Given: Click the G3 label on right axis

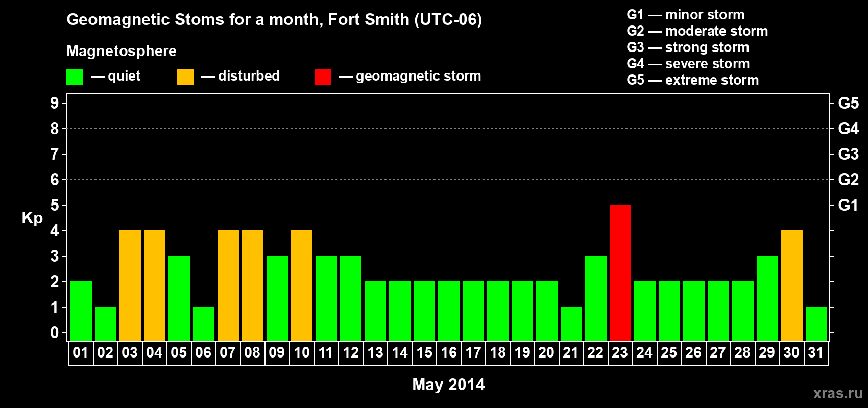Looking at the screenshot, I should tap(849, 154).
